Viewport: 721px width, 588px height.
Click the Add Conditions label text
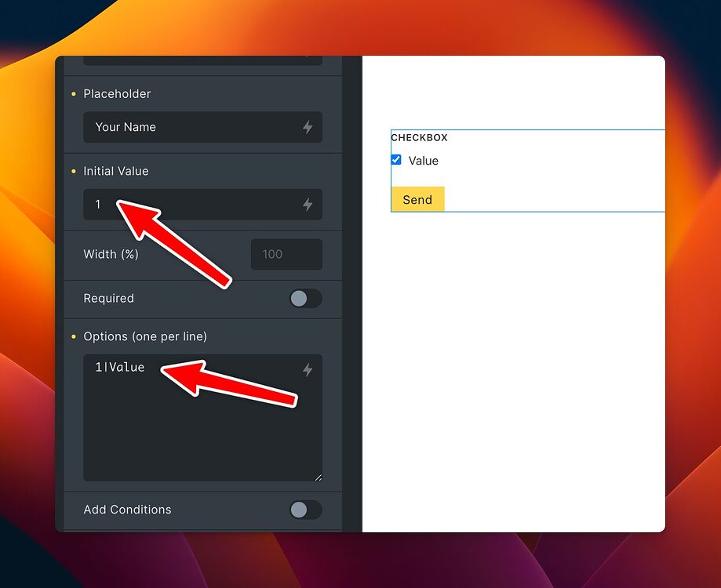pos(127,510)
